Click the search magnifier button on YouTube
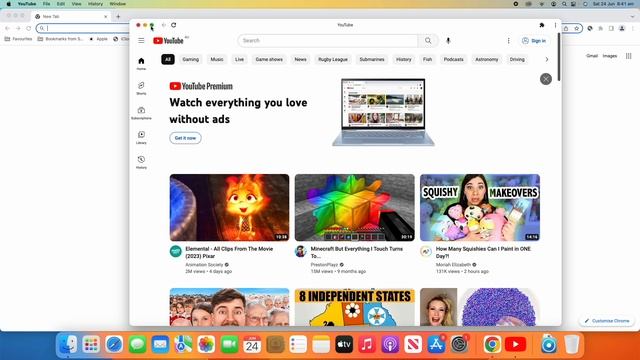Image resolution: width=640 pixels, height=360 pixels. click(x=428, y=41)
